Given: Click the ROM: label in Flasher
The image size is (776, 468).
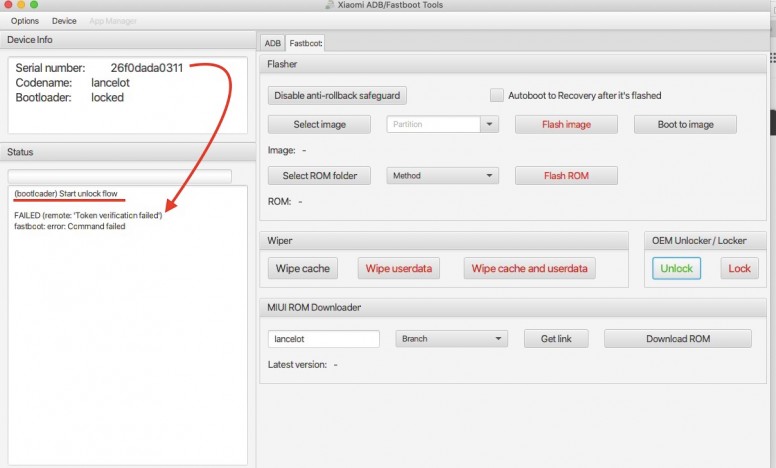Looking at the screenshot, I should pos(279,201).
